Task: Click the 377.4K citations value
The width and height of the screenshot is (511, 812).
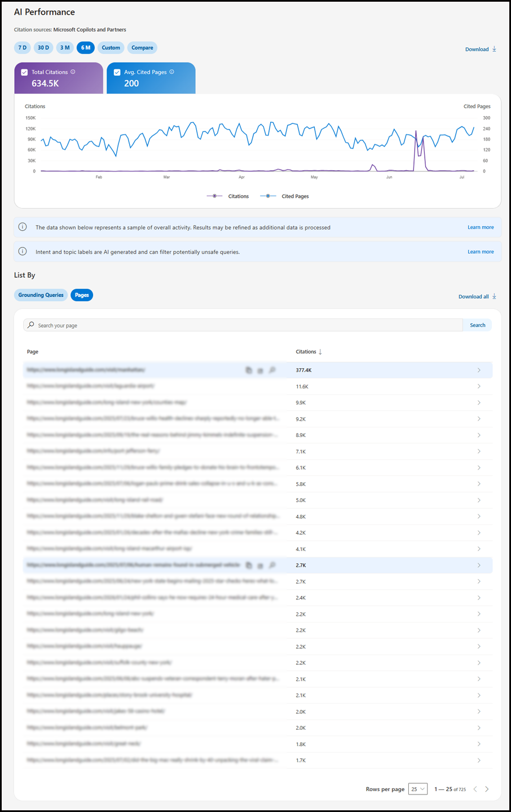Action: [303, 370]
